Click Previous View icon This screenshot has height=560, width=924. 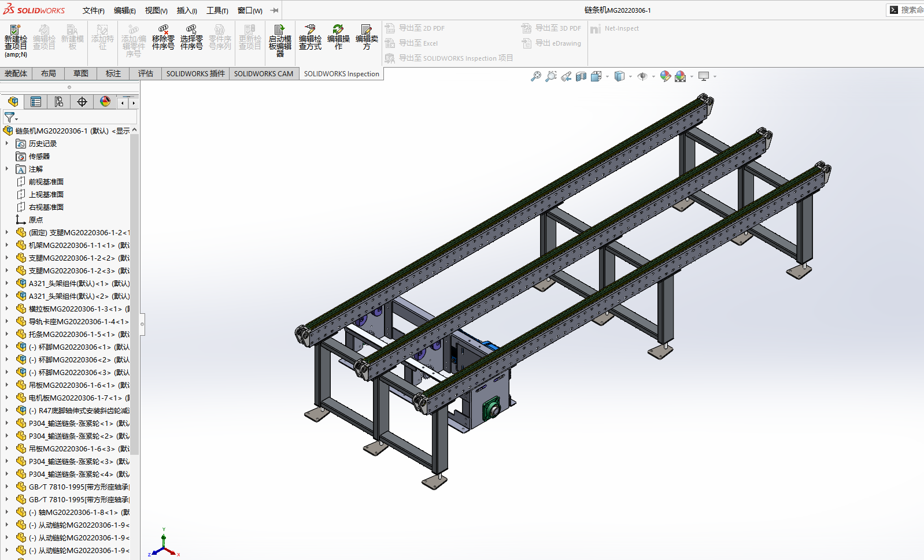pyautogui.click(x=566, y=76)
